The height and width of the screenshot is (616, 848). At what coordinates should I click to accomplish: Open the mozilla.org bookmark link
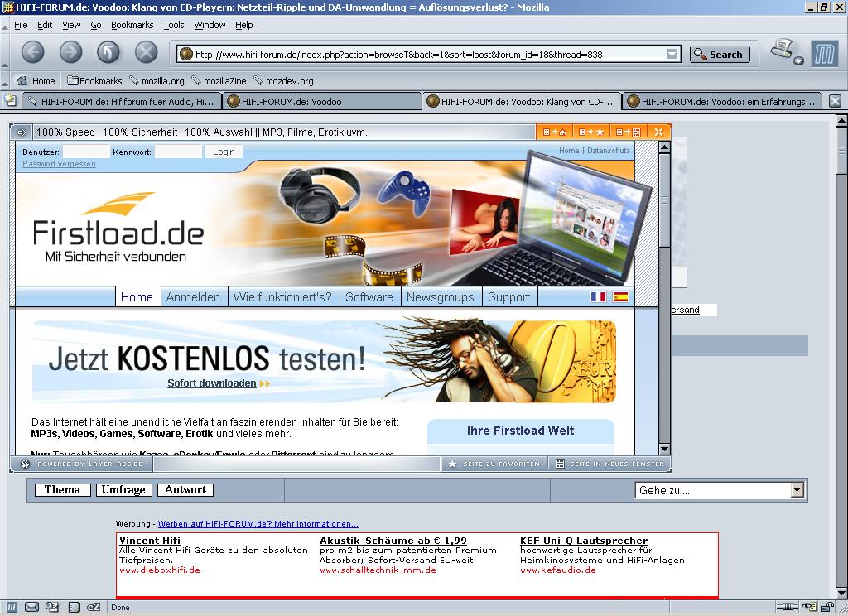[157, 81]
